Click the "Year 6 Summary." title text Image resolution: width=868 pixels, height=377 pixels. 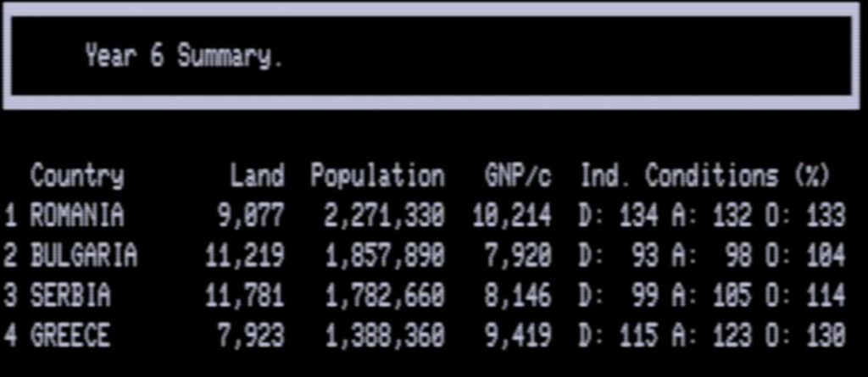click(184, 56)
